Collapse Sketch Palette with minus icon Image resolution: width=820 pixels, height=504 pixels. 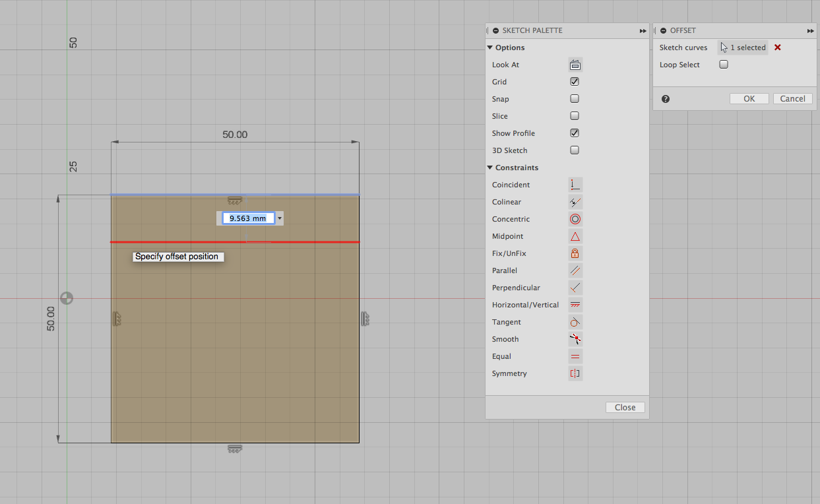[495, 31]
